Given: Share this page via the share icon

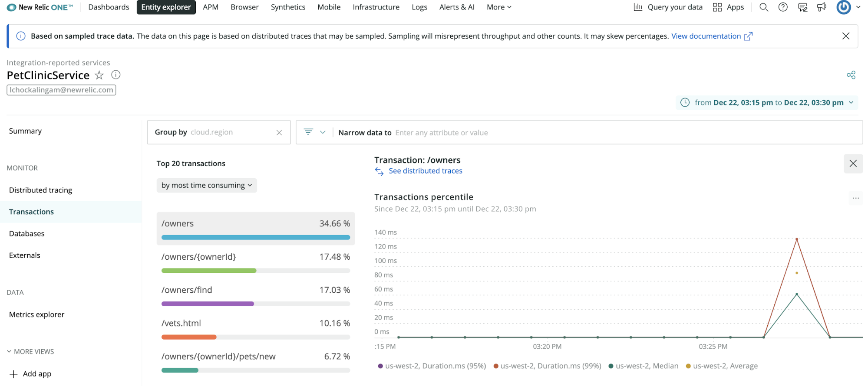Looking at the screenshot, I should [851, 75].
